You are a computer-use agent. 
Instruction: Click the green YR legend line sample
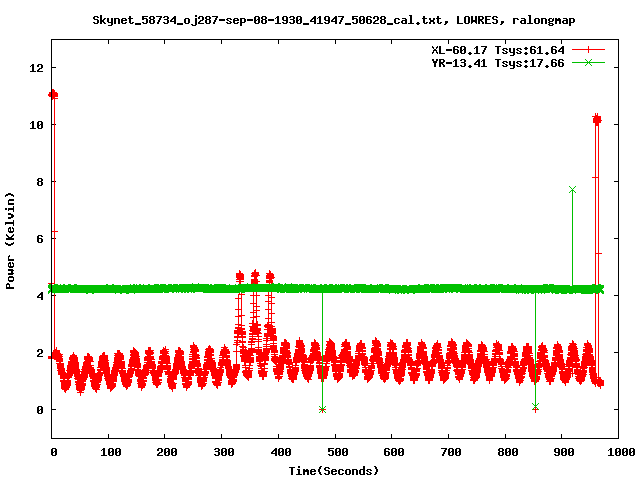(588, 62)
